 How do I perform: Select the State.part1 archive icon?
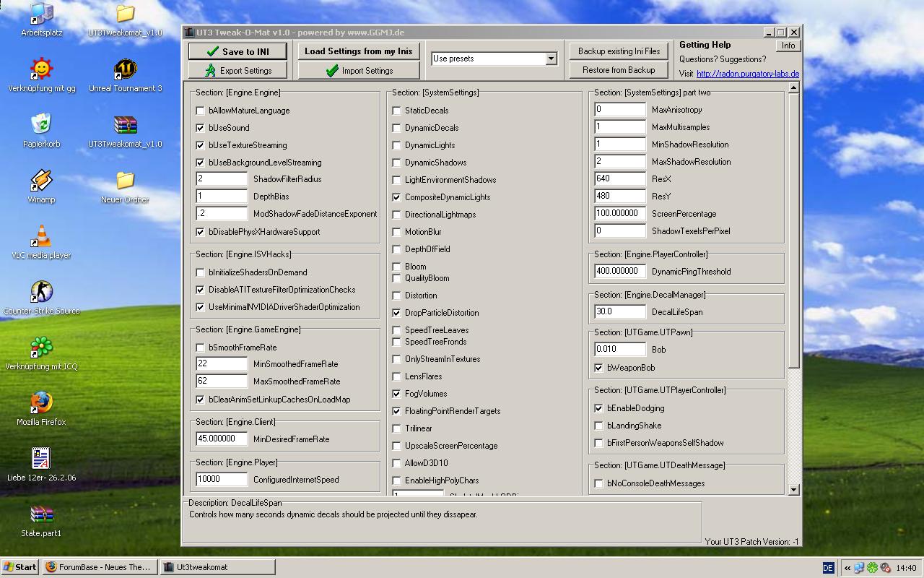[x=41, y=520]
